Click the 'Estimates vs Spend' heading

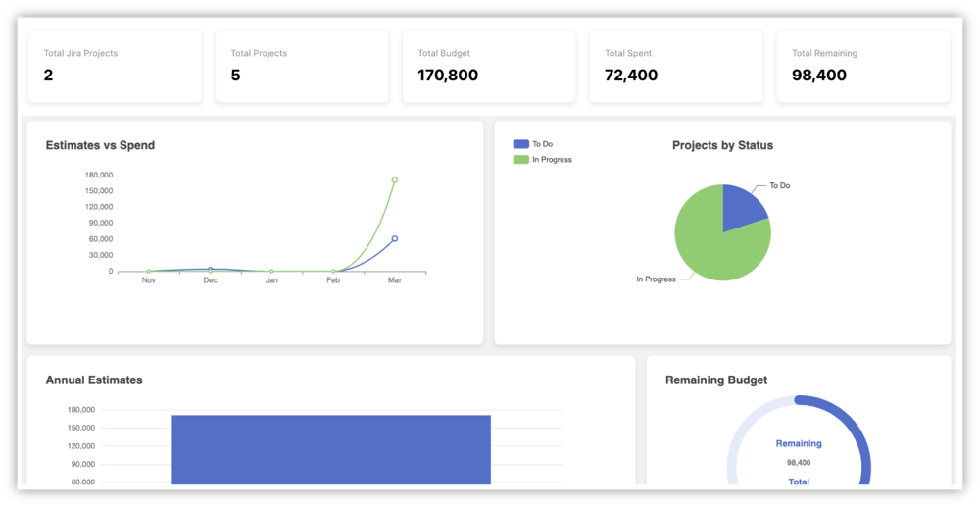point(101,146)
